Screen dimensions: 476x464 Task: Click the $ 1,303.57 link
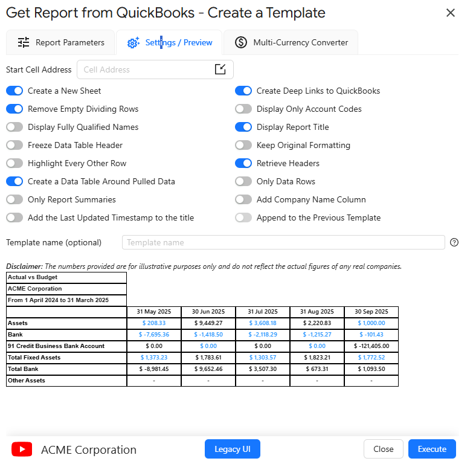point(263,358)
